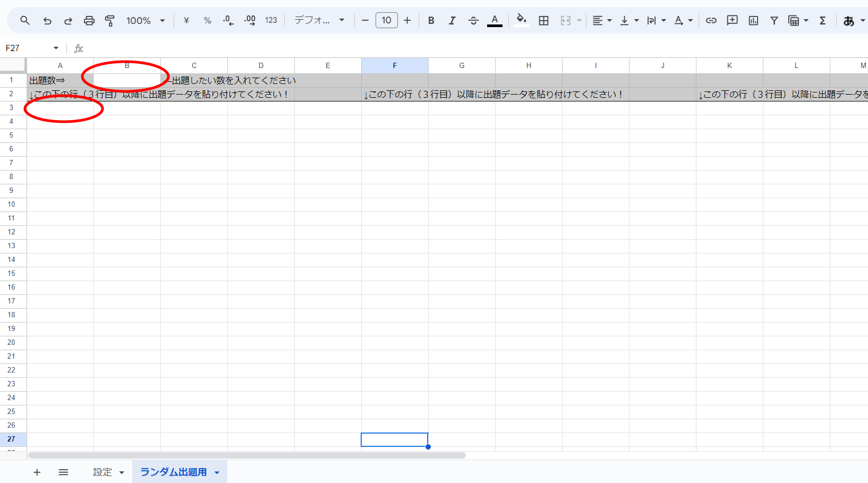The image size is (868, 483).
Task: Open text rotation dropdown
Action: click(x=684, y=20)
